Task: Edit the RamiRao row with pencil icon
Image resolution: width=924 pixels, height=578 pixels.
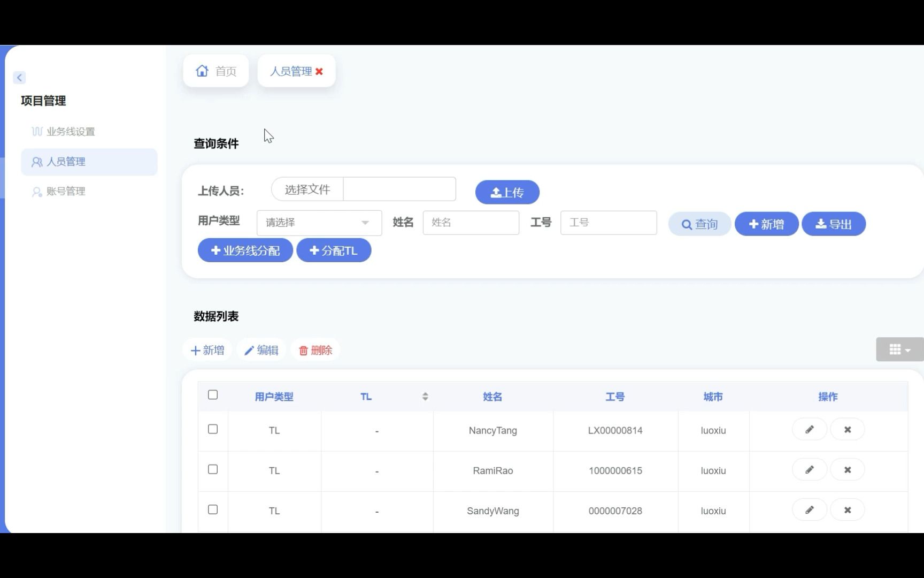Action: tap(810, 469)
